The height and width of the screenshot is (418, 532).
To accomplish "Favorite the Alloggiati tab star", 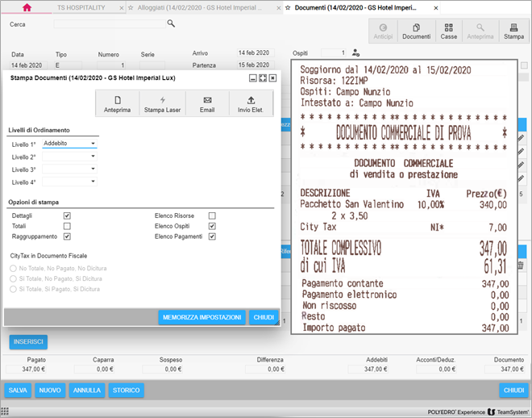I will 131,7.
